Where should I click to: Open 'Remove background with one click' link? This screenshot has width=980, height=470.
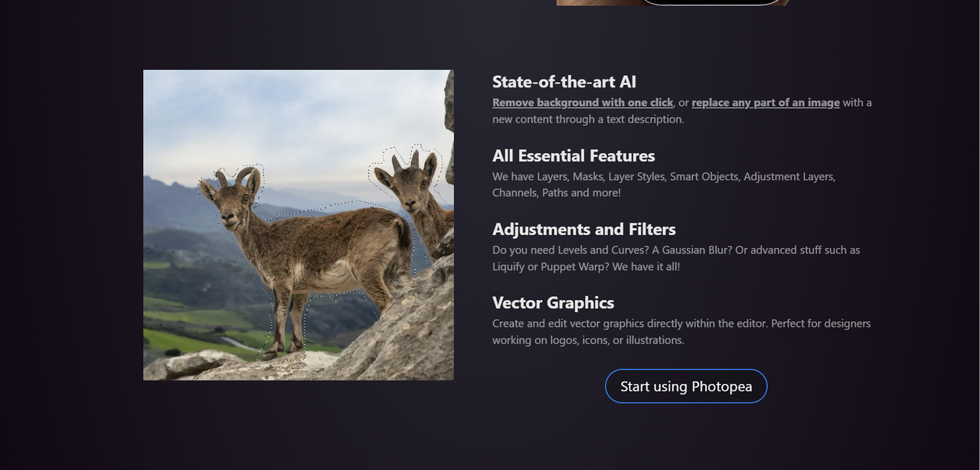[583, 103]
